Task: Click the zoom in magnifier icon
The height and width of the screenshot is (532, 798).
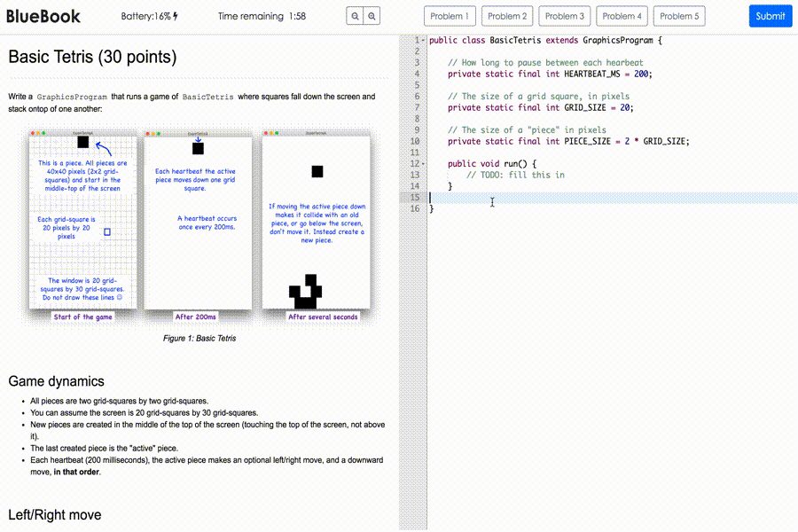Action: click(x=372, y=16)
